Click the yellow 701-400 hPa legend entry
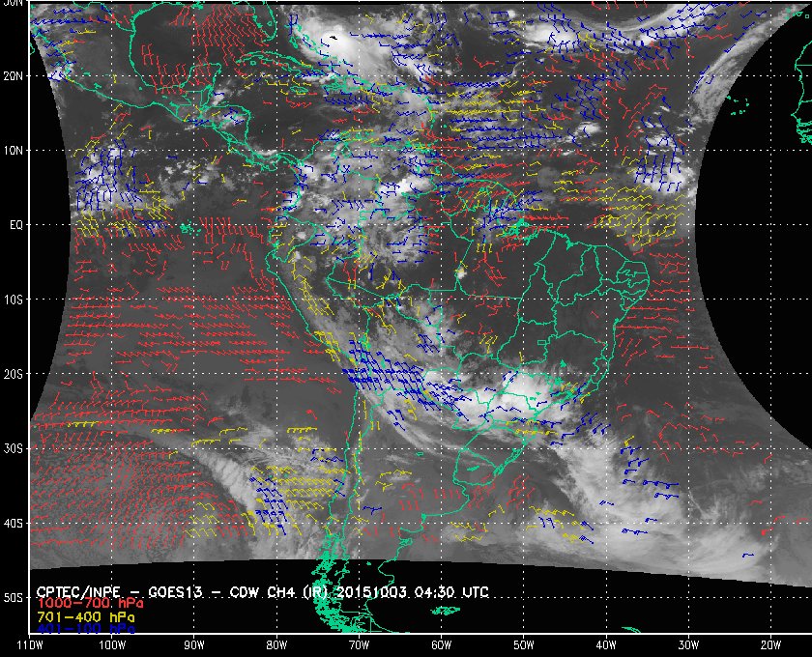Image resolution: width=812 pixels, height=657 pixels. pyautogui.click(x=85, y=617)
